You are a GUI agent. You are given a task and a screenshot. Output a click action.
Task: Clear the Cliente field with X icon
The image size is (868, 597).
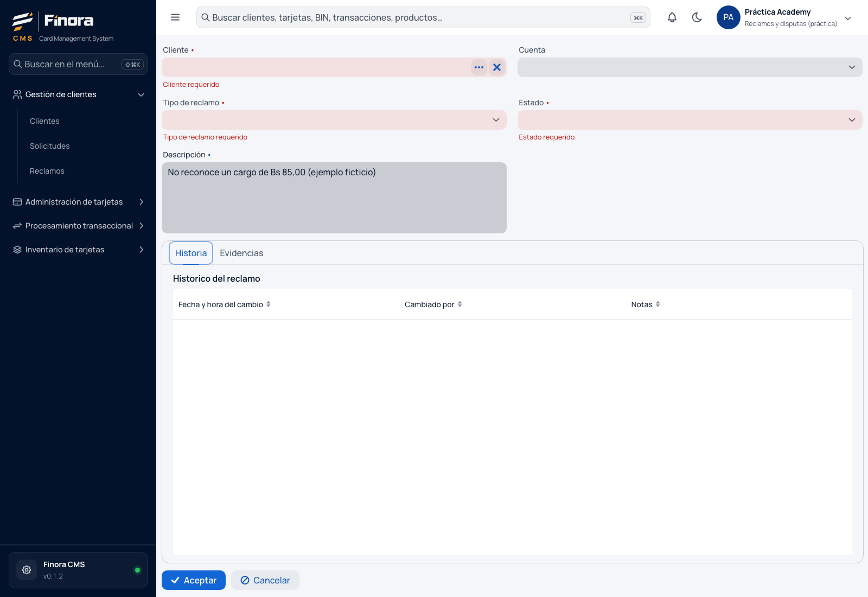pos(497,67)
